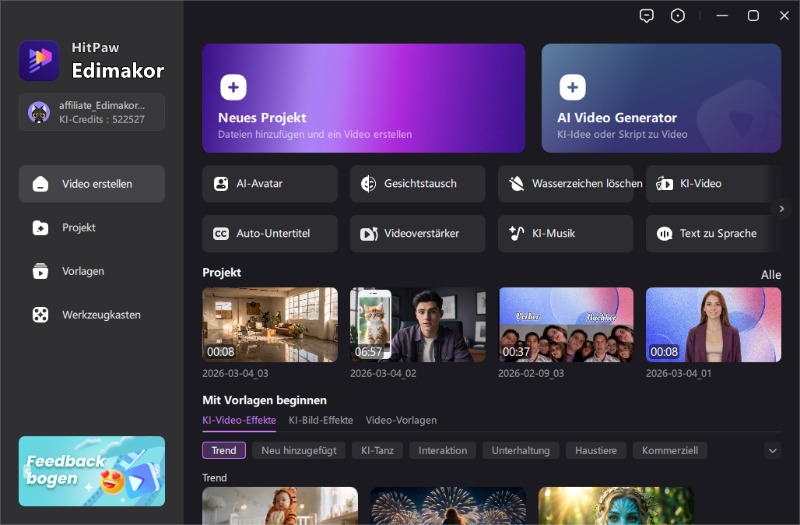Open project thumbnail 2026-03-04_03
This screenshot has height=525, width=800.
point(270,324)
